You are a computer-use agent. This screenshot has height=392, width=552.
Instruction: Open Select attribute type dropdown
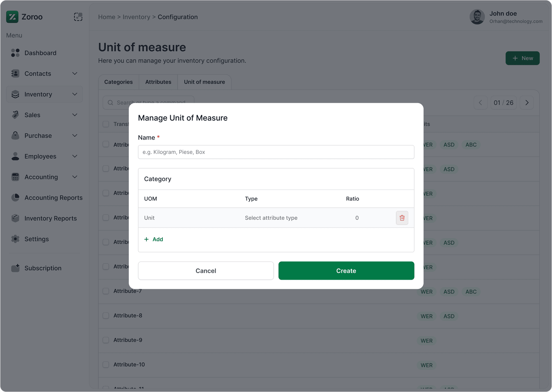[271, 218]
